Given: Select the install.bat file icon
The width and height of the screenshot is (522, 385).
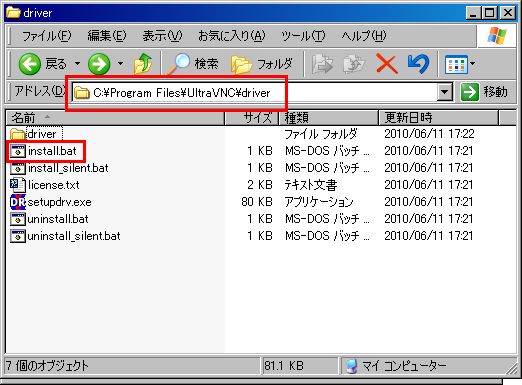Looking at the screenshot, I should [x=18, y=151].
